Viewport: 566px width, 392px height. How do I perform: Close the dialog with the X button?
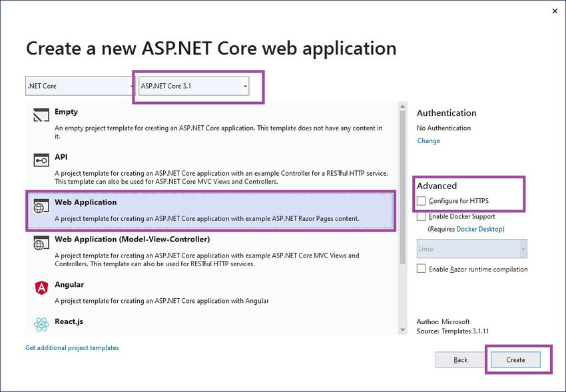click(555, 11)
